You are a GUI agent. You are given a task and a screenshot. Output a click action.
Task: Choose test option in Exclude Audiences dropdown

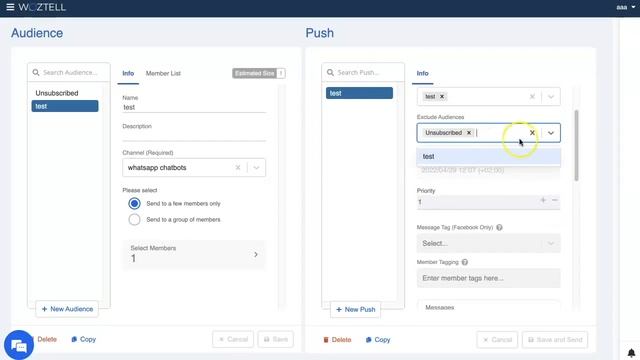coord(489,156)
